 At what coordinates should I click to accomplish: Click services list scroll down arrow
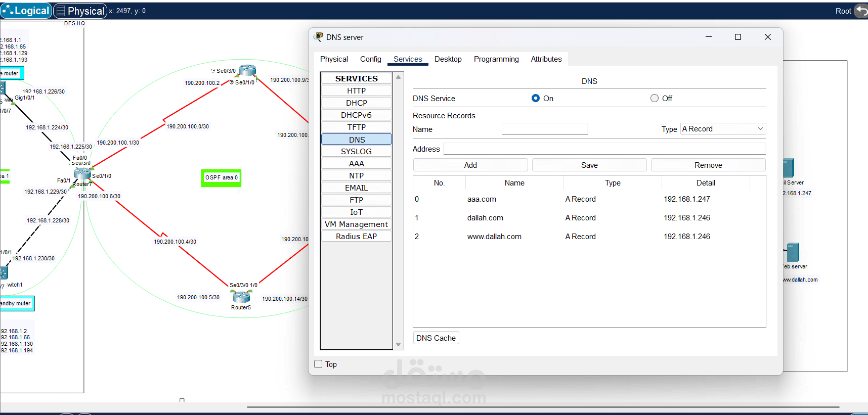399,345
